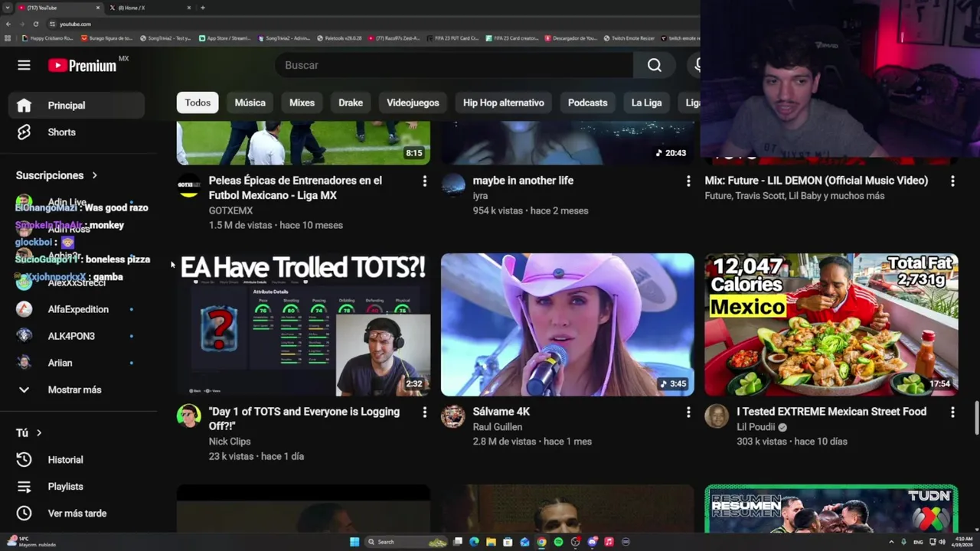Expand Mostrar más subscriptions
Image resolution: width=980 pixels, height=551 pixels.
coord(76,390)
